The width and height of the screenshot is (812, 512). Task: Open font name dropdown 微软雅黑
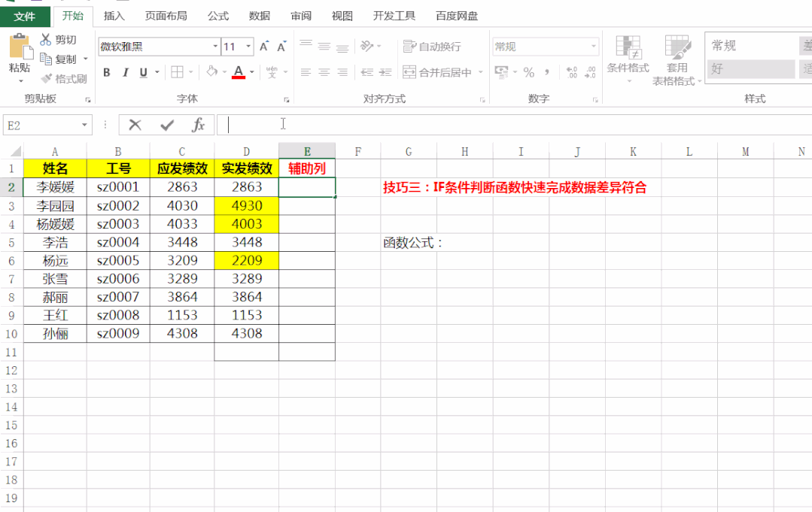215,47
